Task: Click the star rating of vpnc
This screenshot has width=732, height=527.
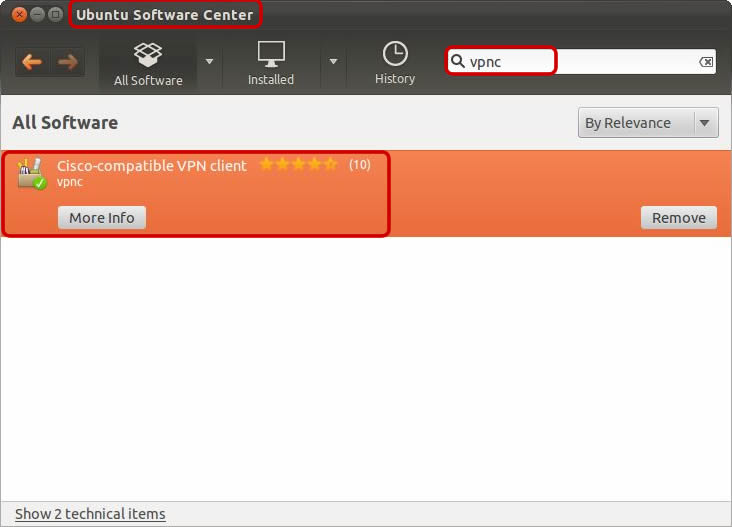Action: point(299,164)
